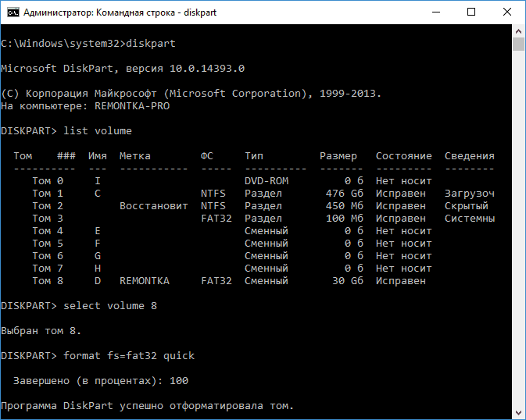Minimize the diskpart command window

click(436, 12)
